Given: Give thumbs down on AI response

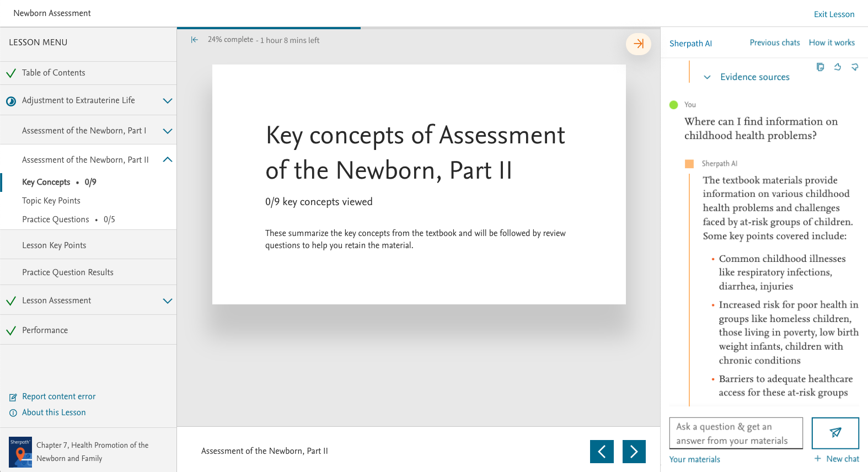Looking at the screenshot, I should click(854, 67).
